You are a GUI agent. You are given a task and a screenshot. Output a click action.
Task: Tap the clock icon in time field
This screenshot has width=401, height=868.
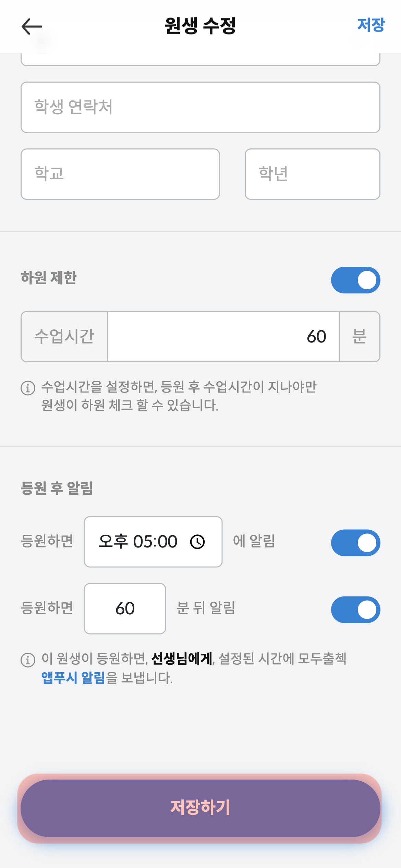[x=197, y=542]
